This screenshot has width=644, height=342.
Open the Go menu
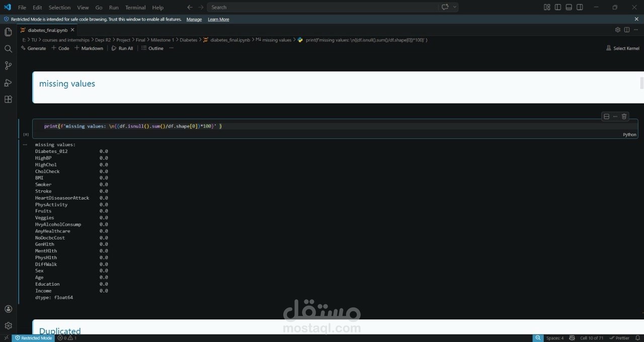(99, 8)
